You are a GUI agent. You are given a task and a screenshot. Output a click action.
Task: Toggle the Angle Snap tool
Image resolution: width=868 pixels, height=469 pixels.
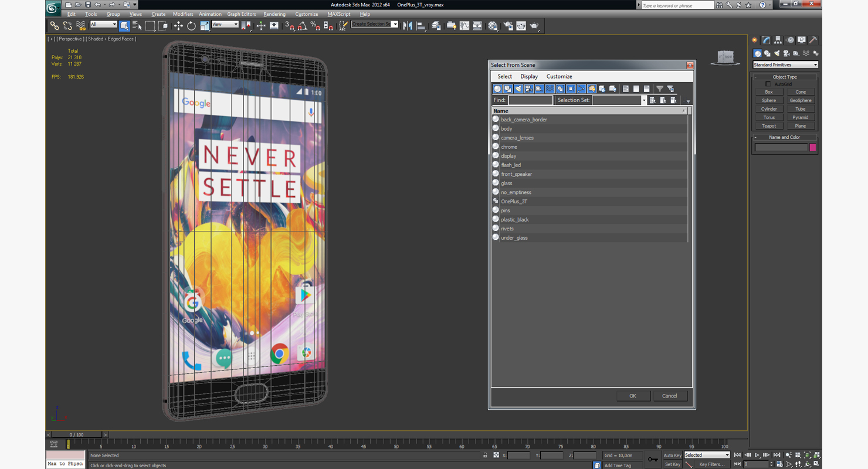pos(302,26)
